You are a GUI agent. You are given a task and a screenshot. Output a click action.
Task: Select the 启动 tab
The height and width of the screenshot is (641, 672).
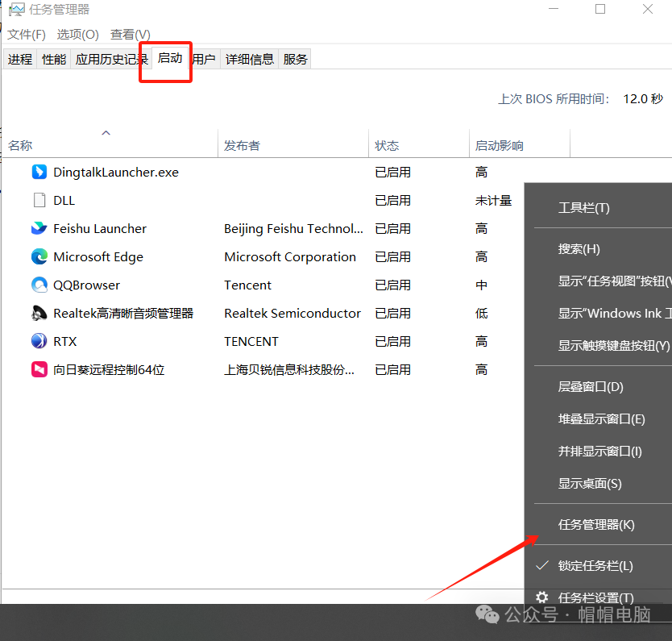pos(170,58)
